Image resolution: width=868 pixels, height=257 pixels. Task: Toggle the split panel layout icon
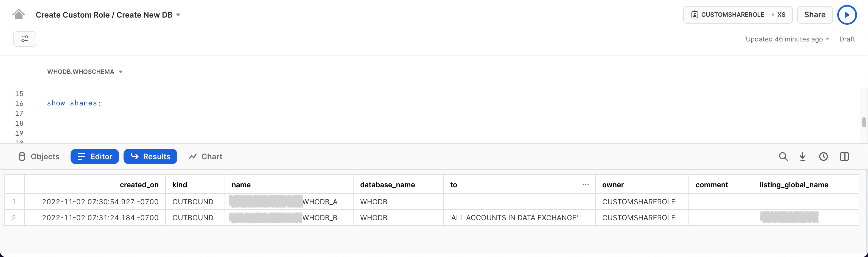click(844, 156)
